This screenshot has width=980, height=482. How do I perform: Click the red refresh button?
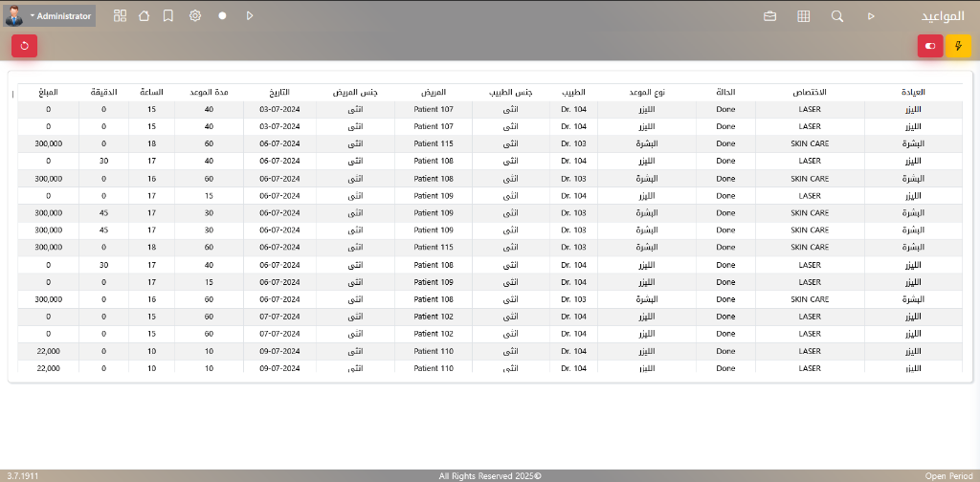pyautogui.click(x=25, y=45)
